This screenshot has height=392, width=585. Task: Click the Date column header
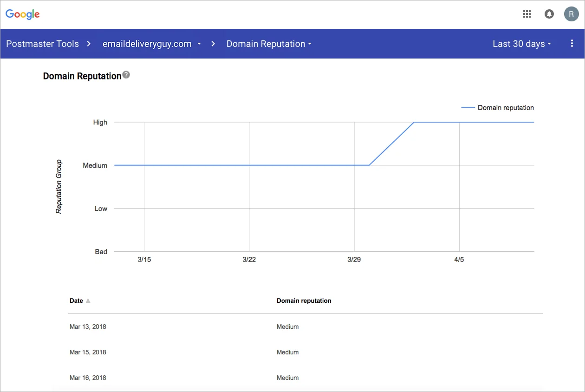point(76,301)
